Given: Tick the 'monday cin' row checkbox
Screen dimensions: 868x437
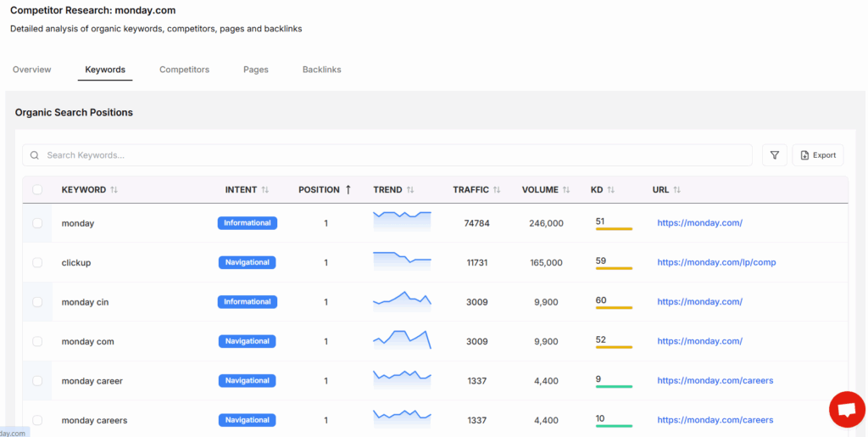Looking at the screenshot, I should coord(37,302).
